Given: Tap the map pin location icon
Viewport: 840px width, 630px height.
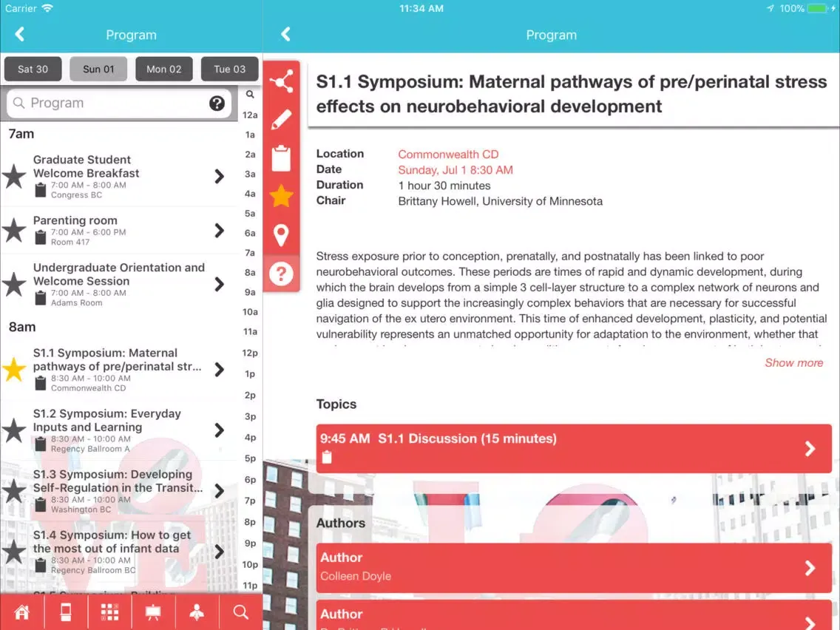Looking at the screenshot, I should (x=281, y=235).
